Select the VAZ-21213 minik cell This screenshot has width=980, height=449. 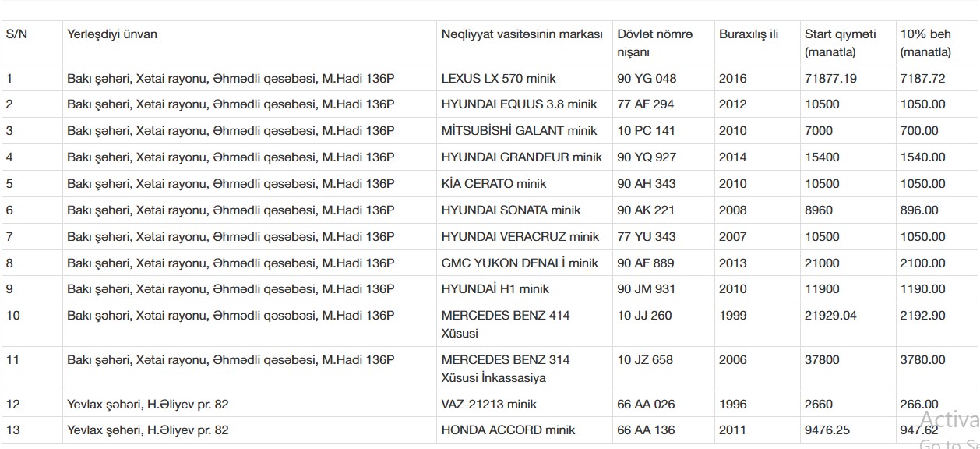(x=489, y=405)
